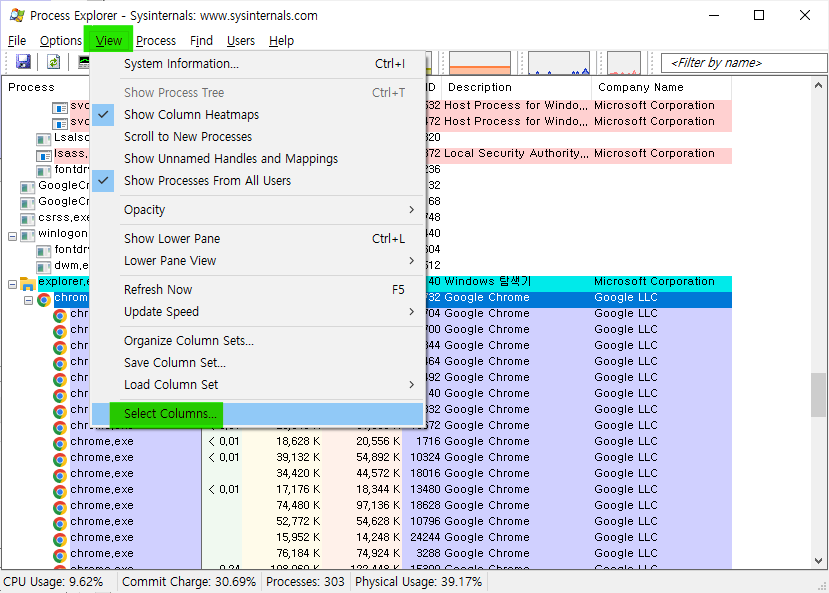Image resolution: width=829 pixels, height=593 pixels.
Task: Select the 74,480 K private bytes cell
Action: [298, 505]
